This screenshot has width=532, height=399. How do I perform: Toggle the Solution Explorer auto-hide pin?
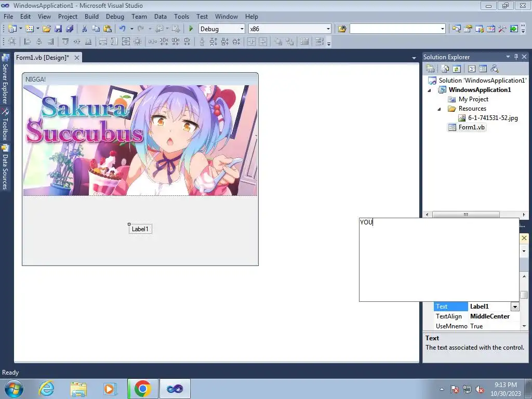[516, 57]
